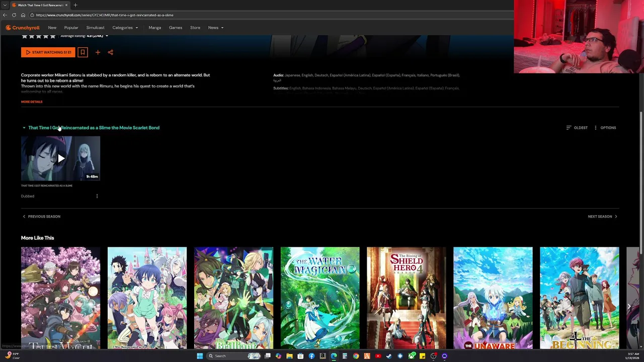Screen dimensions: 644x362
Task: Open the Simulcast menu item
Action: click(95, 28)
